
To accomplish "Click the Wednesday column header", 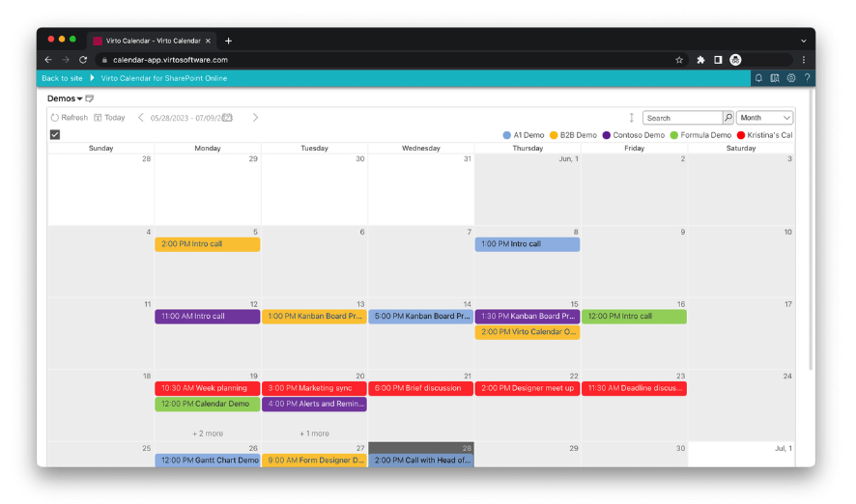I will (x=421, y=149).
